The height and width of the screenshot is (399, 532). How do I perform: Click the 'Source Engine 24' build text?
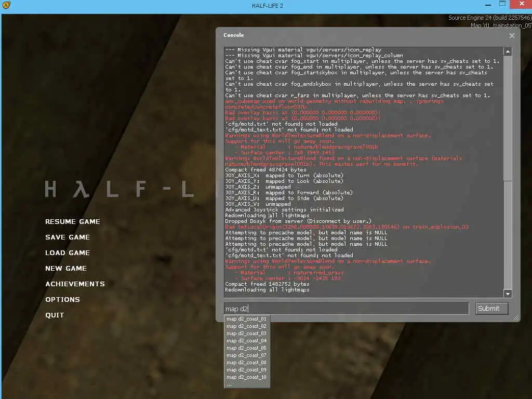[x=489, y=18]
